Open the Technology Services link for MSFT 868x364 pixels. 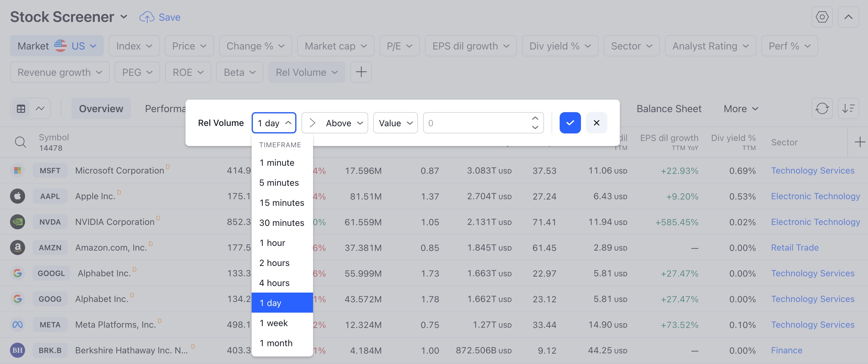(x=813, y=171)
